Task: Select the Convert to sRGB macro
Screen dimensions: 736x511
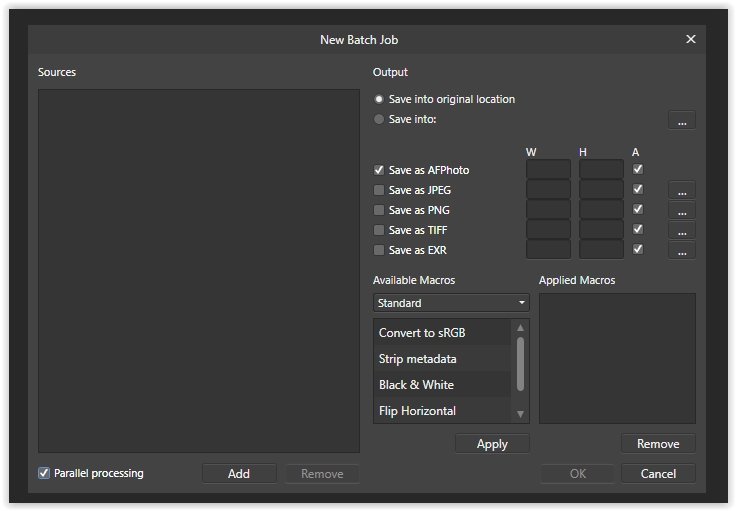Action: (x=442, y=332)
